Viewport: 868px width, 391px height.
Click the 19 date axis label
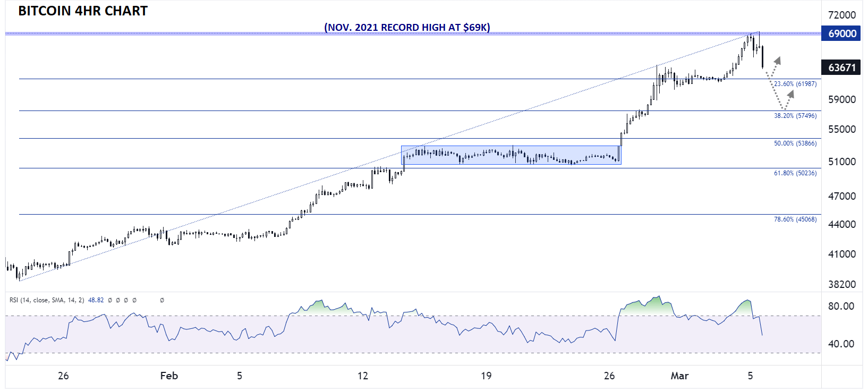486,376
